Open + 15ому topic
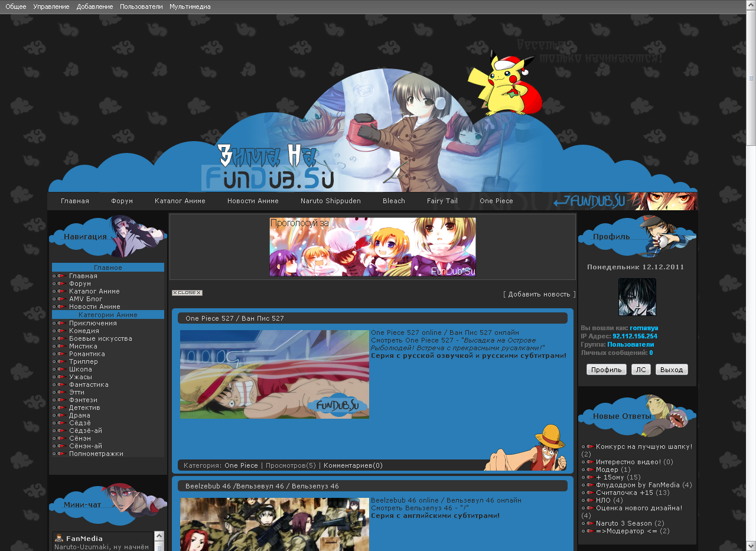Screen dimensions: 756x551 610,477
